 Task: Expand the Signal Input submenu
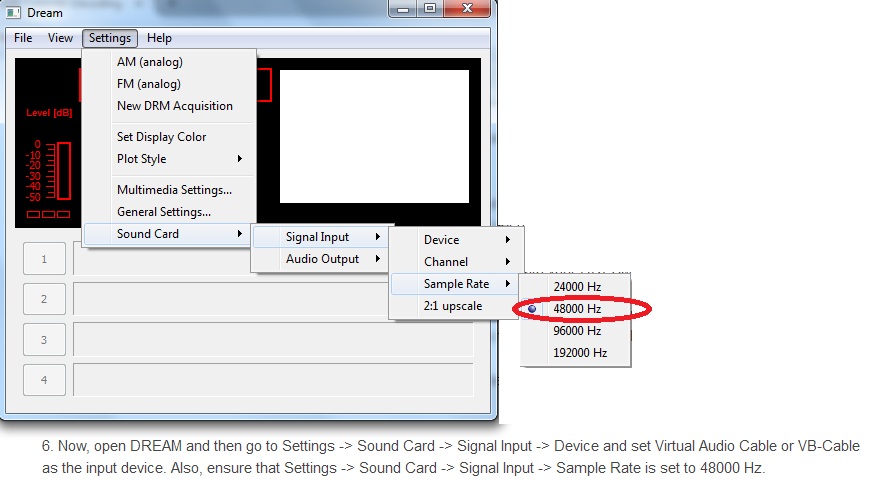[322, 237]
